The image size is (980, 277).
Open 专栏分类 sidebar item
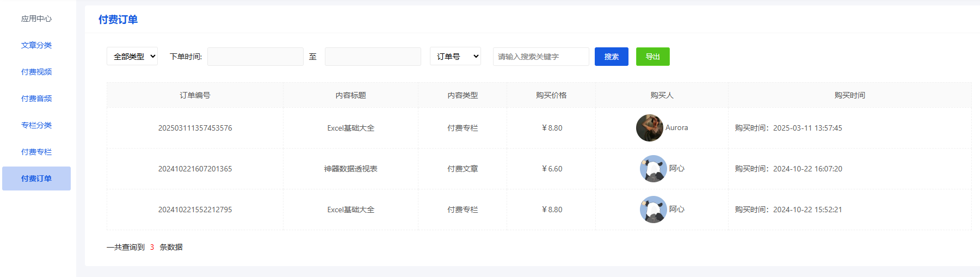pyautogui.click(x=36, y=125)
